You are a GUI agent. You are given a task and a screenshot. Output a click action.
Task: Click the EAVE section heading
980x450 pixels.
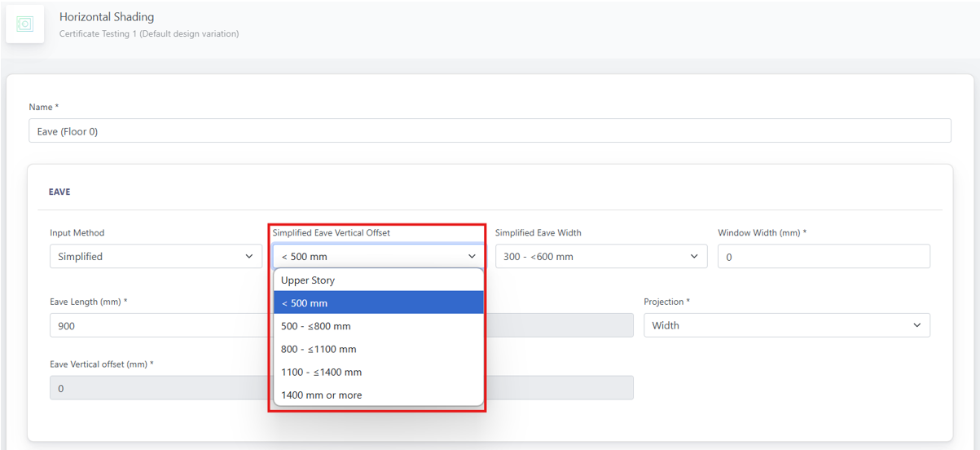59,192
